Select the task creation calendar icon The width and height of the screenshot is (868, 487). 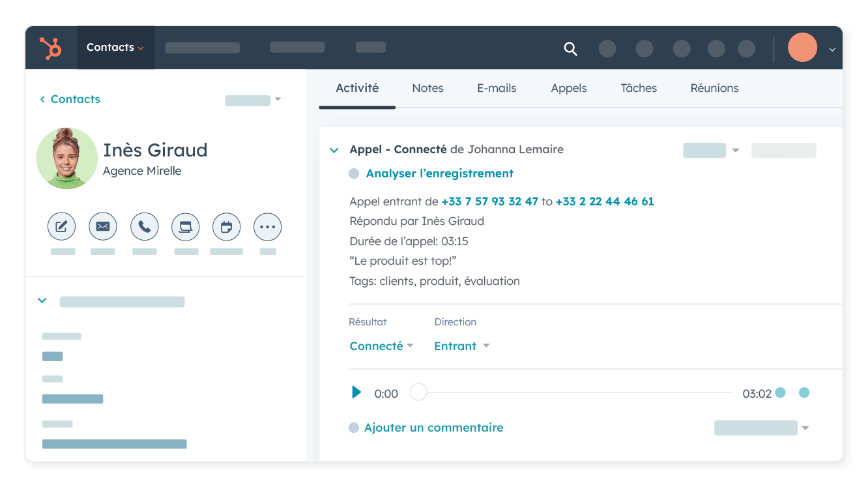point(226,226)
